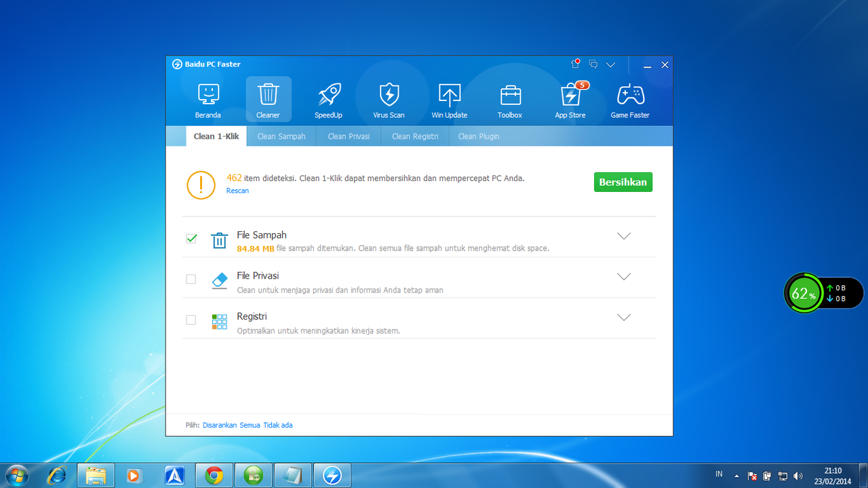Click the download 0 B speed indicator
This screenshot has width=868, height=488.
click(836, 298)
